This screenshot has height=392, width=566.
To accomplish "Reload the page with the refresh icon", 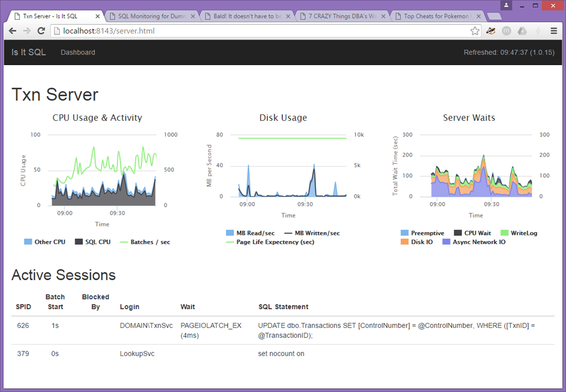I will pos(41,31).
